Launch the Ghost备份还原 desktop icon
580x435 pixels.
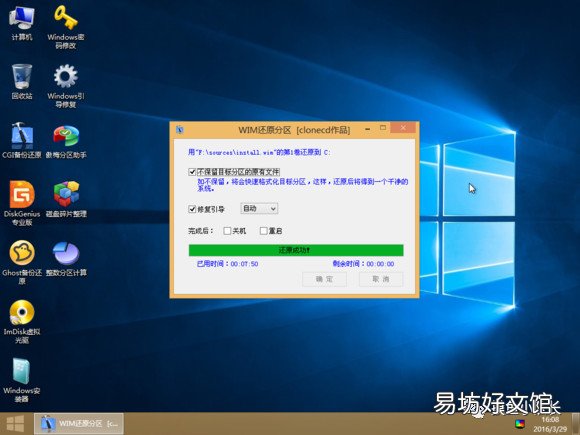click(x=22, y=262)
